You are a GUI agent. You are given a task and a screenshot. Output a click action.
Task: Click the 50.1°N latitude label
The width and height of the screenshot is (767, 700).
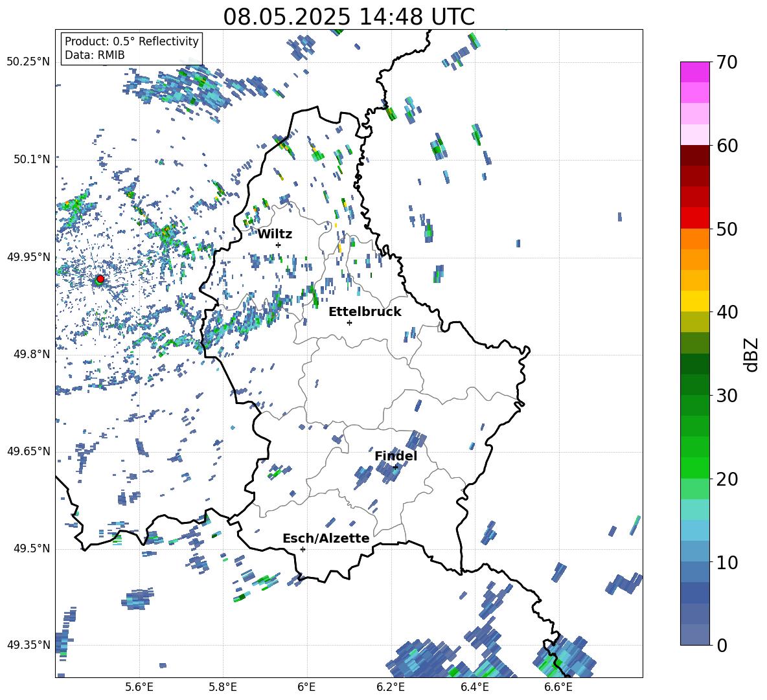click(x=32, y=159)
